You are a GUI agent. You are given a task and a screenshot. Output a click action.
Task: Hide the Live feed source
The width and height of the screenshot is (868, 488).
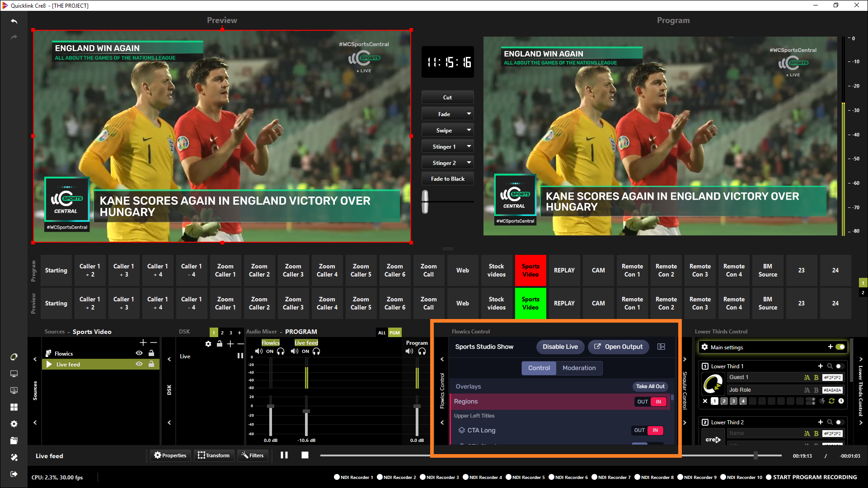tap(139, 364)
